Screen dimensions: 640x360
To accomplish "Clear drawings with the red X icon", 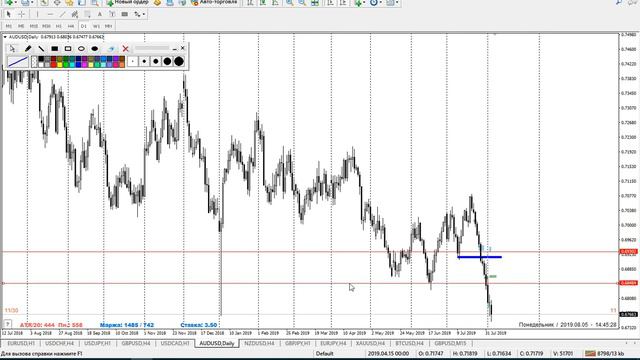I will pyautogui.click(x=125, y=49).
